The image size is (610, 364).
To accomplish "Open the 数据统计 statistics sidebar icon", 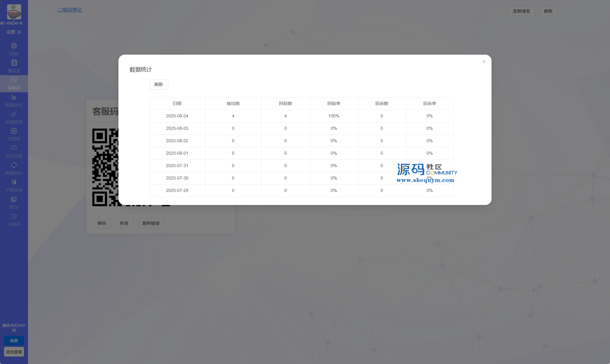I will 14,98.
